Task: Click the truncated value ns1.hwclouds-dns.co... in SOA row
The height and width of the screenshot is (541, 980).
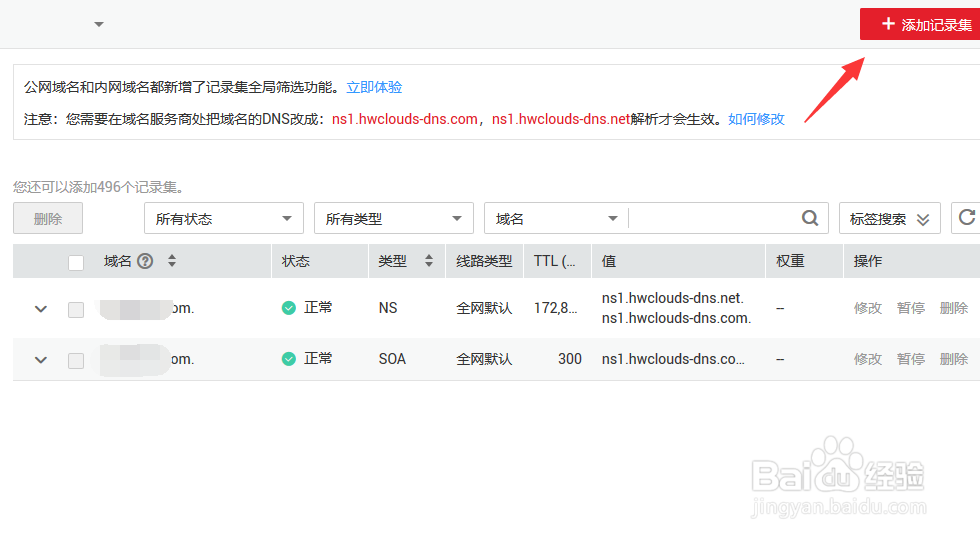Action: click(673, 359)
